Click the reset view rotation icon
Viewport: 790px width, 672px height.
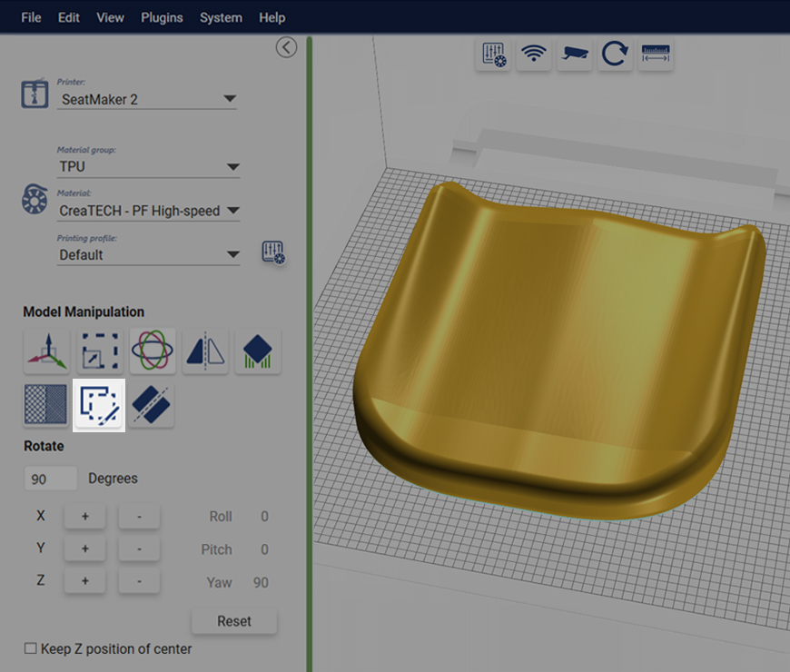[615, 54]
